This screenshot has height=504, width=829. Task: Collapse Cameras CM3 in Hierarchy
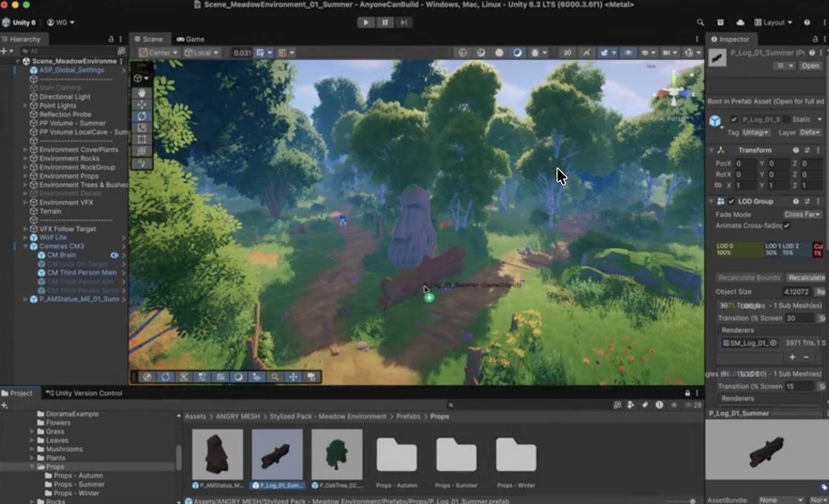[26, 246]
